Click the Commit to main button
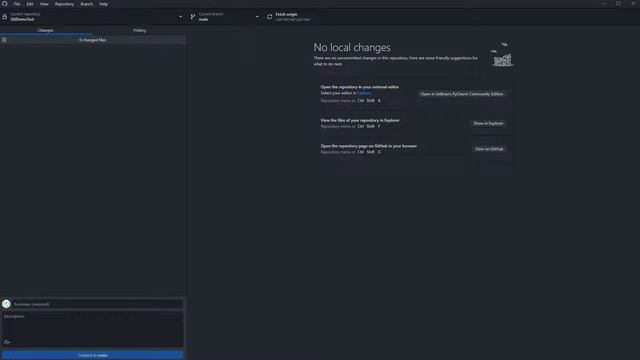Screen dimensions: 640x360 tap(93, 355)
